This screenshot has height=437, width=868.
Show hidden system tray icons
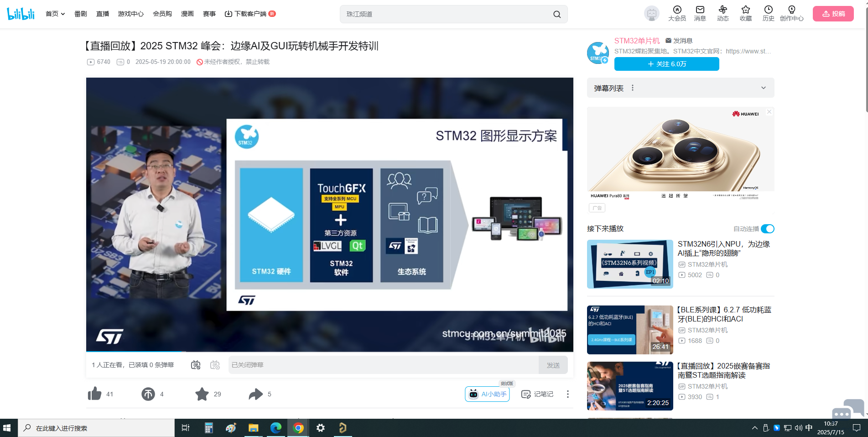(x=754, y=428)
